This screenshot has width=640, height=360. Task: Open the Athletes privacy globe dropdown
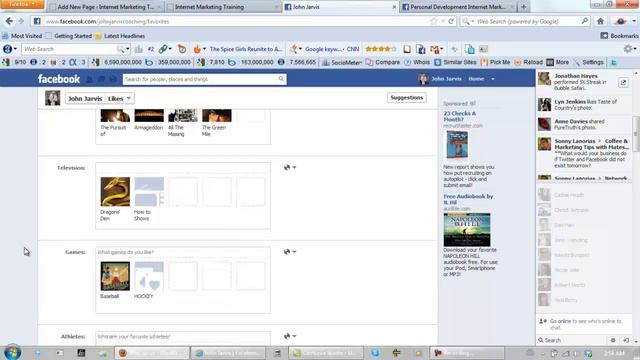pyautogui.click(x=290, y=336)
